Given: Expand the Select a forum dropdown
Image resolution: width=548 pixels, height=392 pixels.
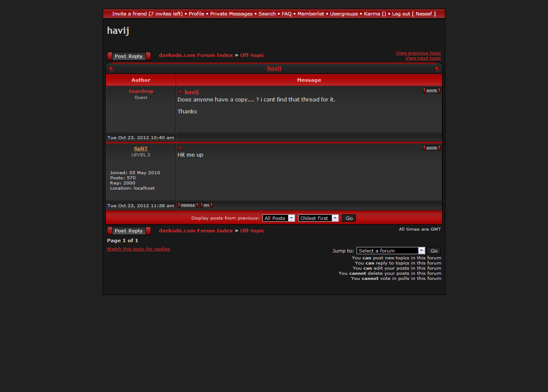Looking at the screenshot, I should [391, 251].
